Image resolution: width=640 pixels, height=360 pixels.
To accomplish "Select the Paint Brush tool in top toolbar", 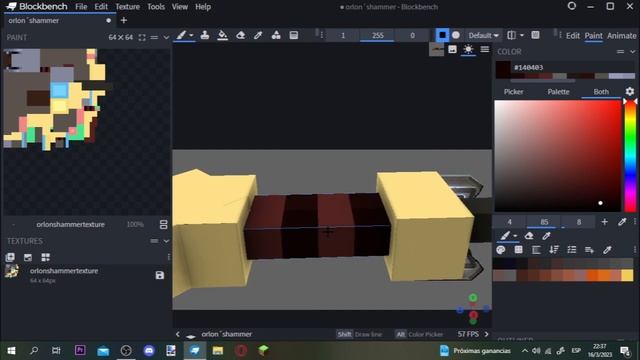I will click(x=181, y=36).
